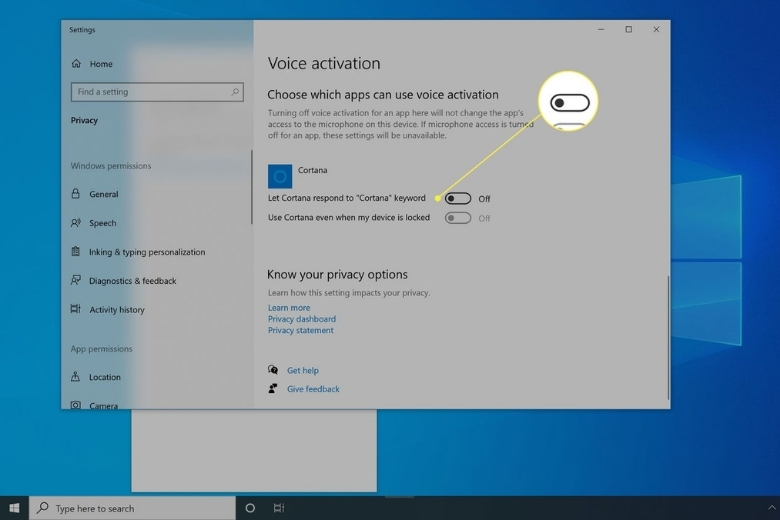Viewport: 780px width, 520px height.
Task: Maximize the Settings window
Action: click(629, 29)
